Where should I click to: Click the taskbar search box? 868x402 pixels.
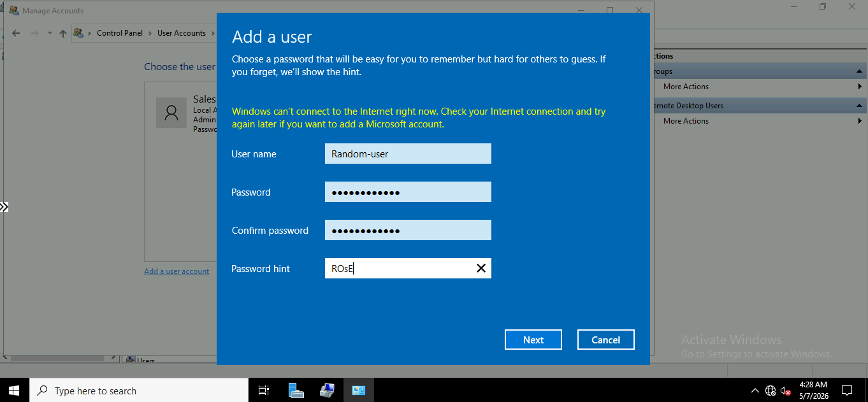point(139,391)
